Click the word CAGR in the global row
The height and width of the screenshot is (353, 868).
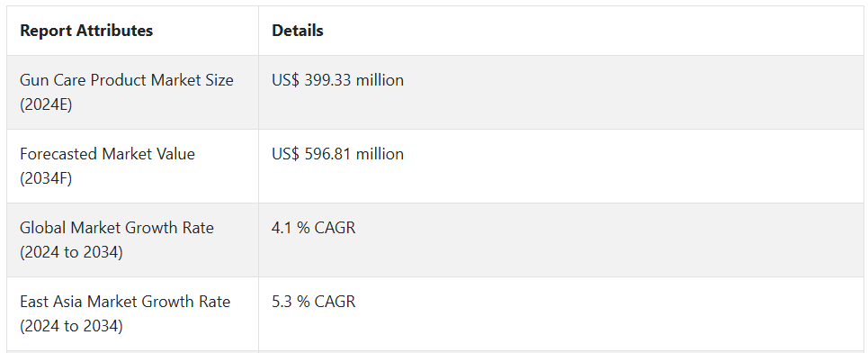tap(335, 228)
